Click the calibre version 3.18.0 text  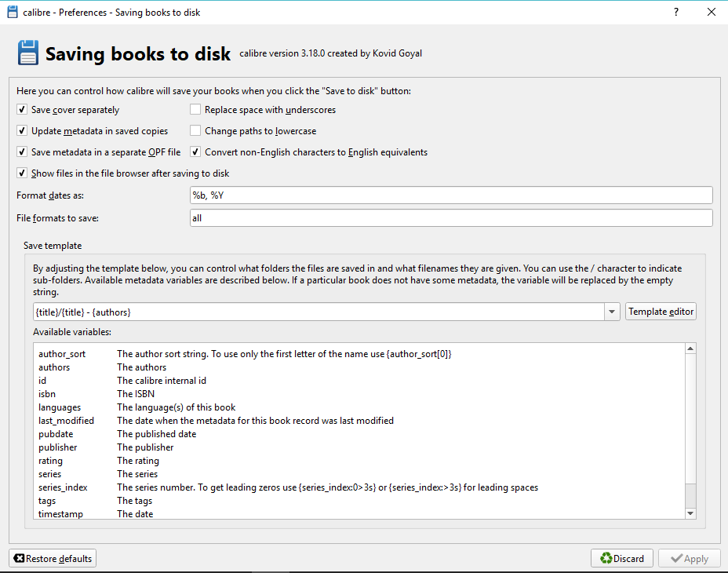(330, 53)
